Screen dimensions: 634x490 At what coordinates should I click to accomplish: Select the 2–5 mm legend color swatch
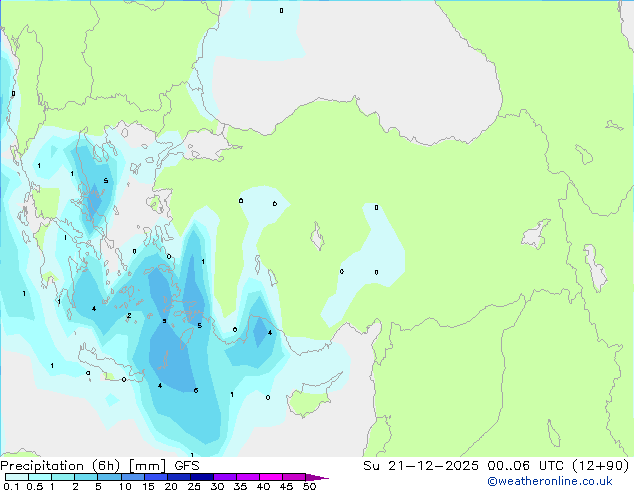click(x=86, y=477)
